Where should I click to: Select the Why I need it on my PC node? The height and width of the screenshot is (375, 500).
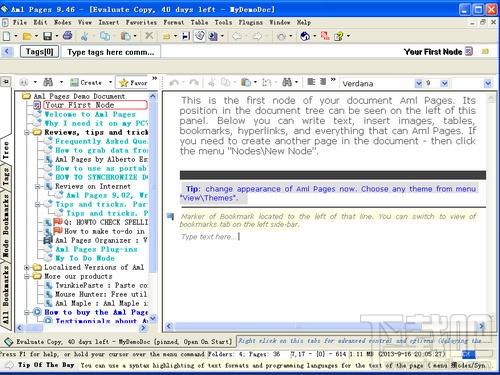96,123
